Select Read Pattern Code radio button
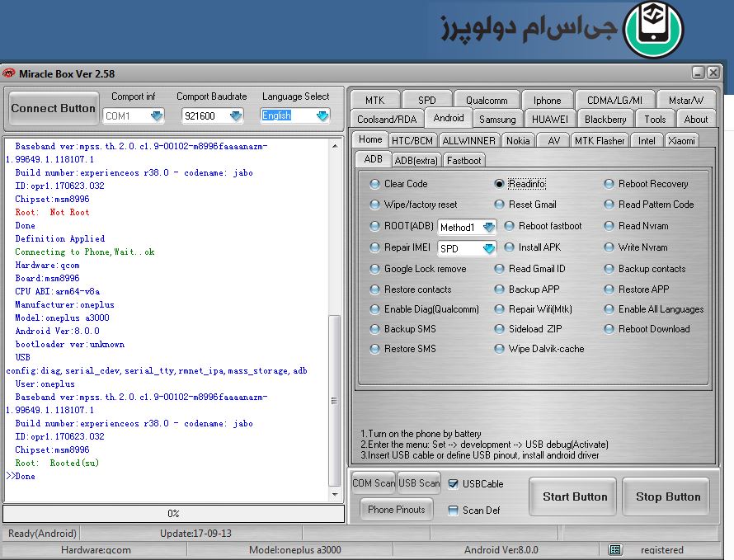This screenshot has height=560, width=734. (x=609, y=205)
